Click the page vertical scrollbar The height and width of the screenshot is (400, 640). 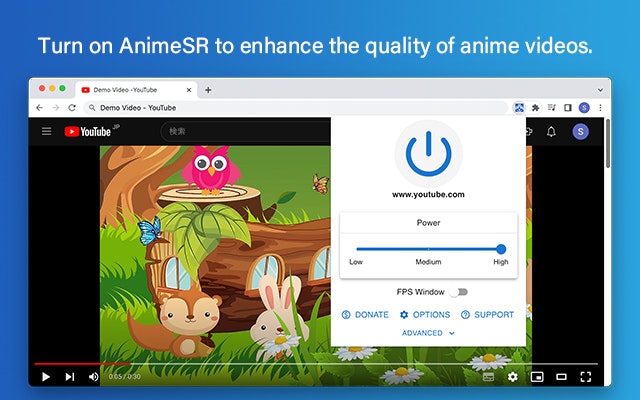(608, 143)
